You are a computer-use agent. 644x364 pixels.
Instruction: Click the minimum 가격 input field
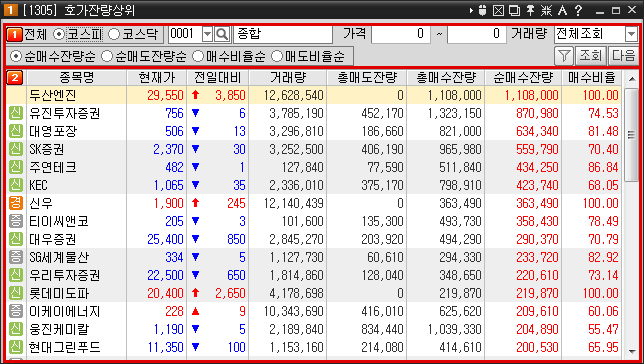click(400, 34)
